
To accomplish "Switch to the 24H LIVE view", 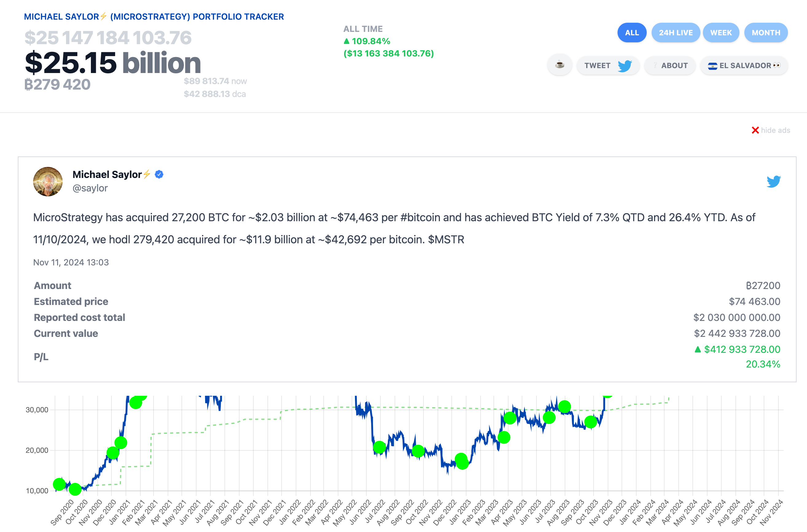I will tap(675, 33).
